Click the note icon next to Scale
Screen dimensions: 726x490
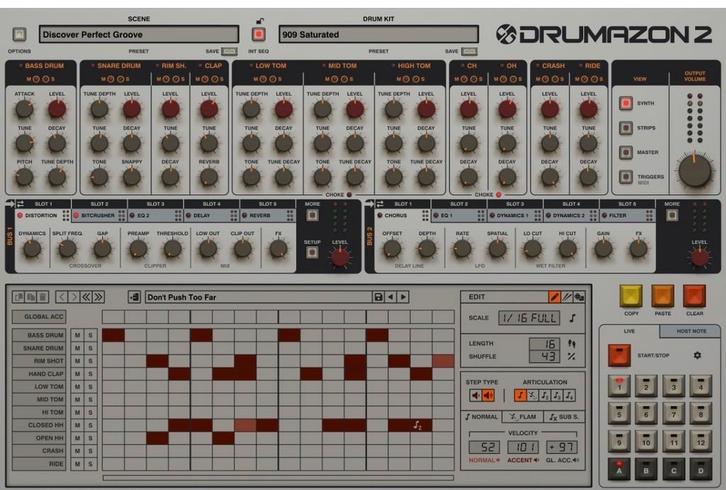point(573,318)
